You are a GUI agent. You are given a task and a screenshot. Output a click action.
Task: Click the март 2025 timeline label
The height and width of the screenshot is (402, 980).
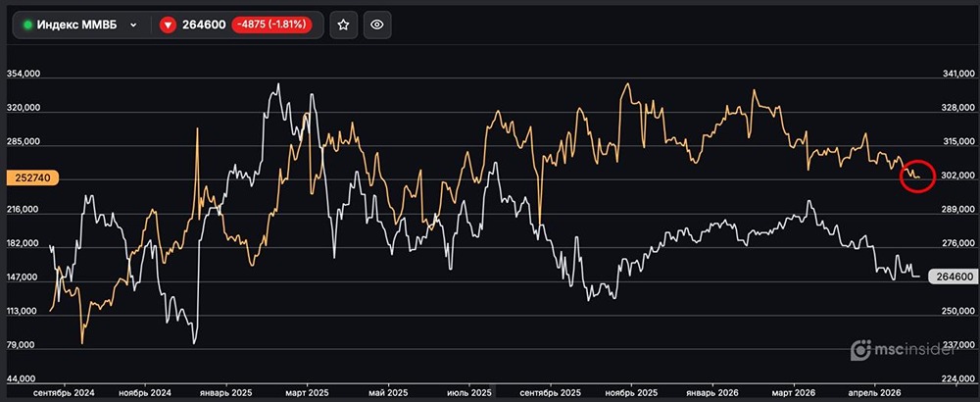306,393
